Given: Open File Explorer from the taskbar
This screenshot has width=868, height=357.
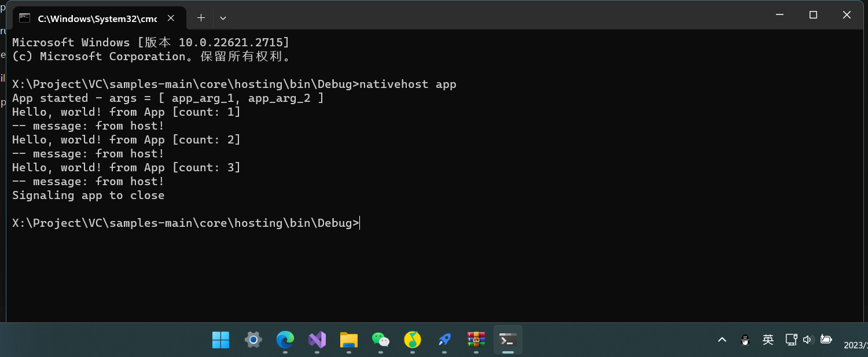Looking at the screenshot, I should (x=348, y=340).
